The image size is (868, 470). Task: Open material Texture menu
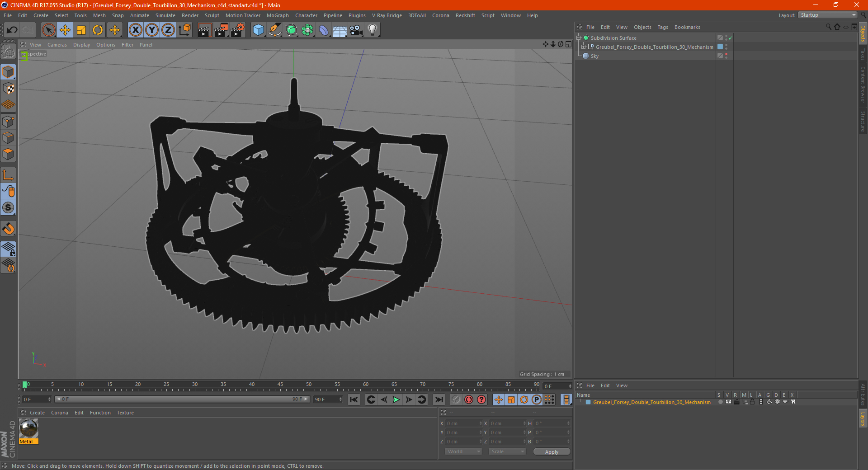pyautogui.click(x=125, y=413)
